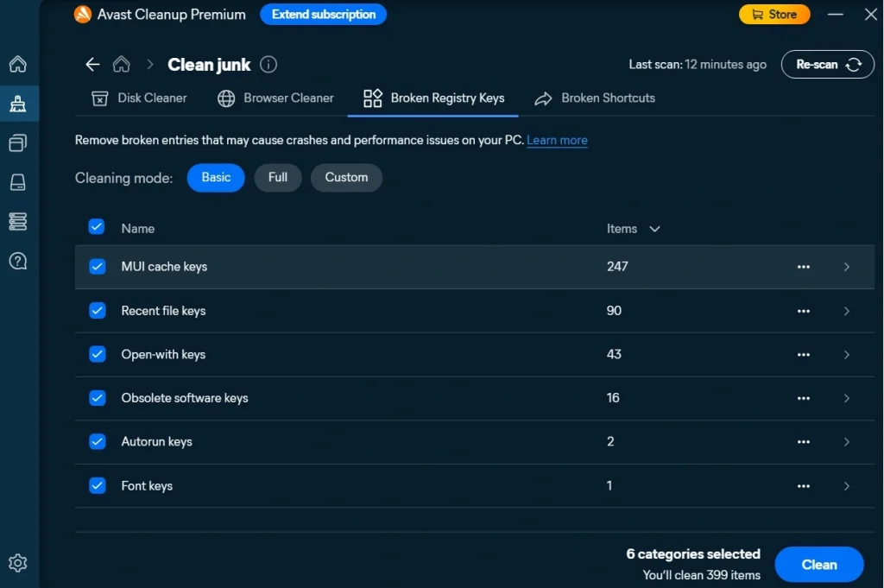Expand the MUI cache keys row chevron

tap(846, 267)
